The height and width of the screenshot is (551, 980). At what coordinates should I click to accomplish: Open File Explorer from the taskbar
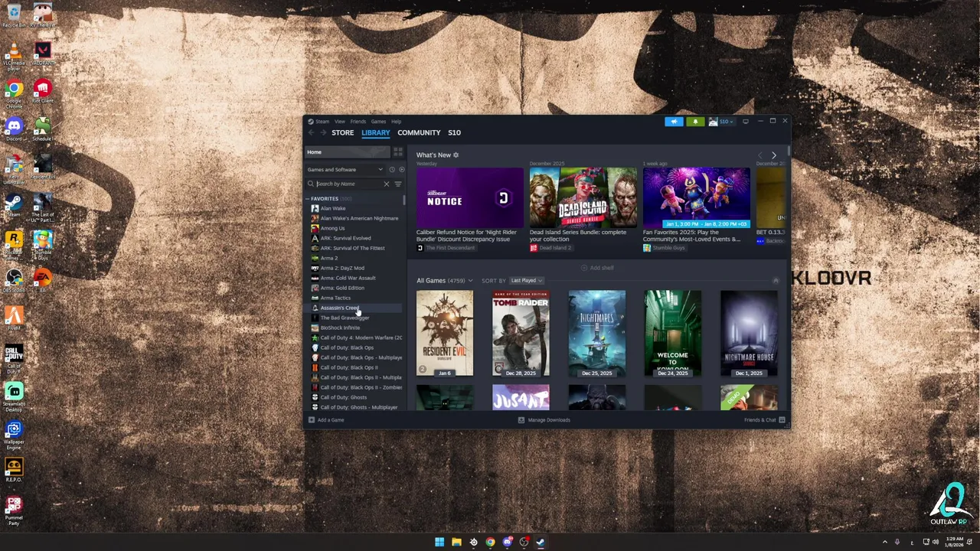[x=456, y=542]
